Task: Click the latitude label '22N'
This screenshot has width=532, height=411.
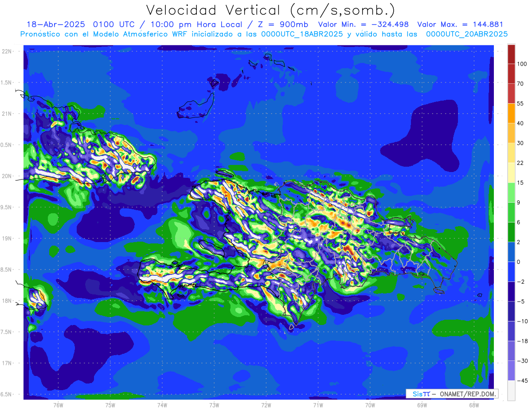Action: (7, 51)
